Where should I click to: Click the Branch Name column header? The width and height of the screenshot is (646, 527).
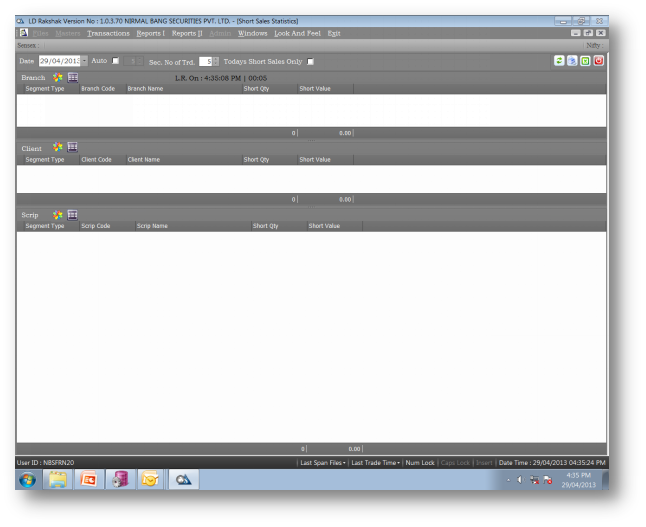[145, 89]
